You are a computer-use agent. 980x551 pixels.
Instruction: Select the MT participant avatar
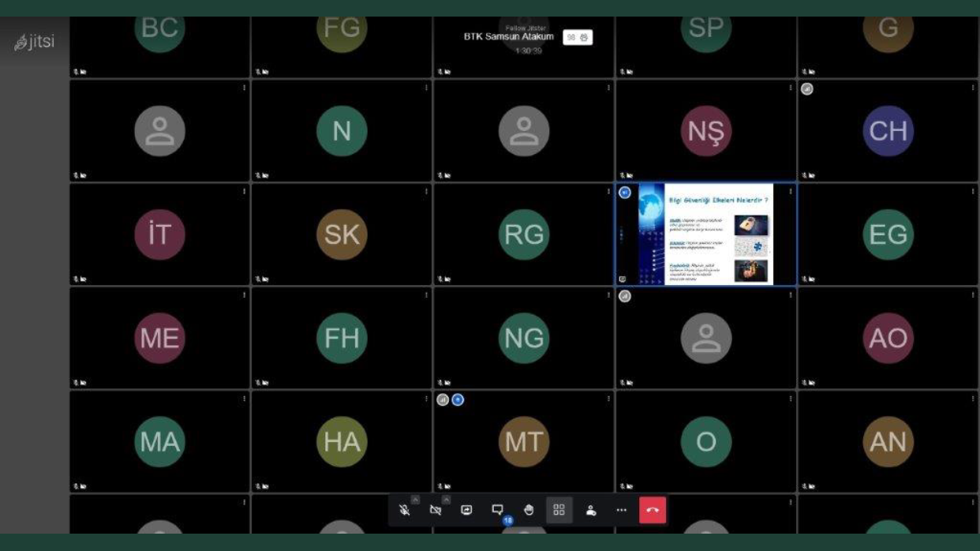524,441
